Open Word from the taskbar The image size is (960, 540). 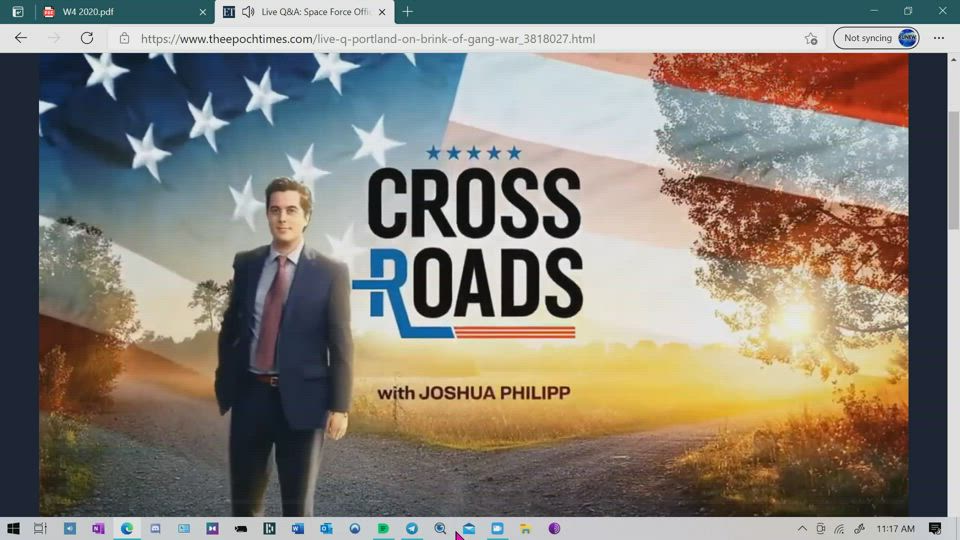[298, 529]
